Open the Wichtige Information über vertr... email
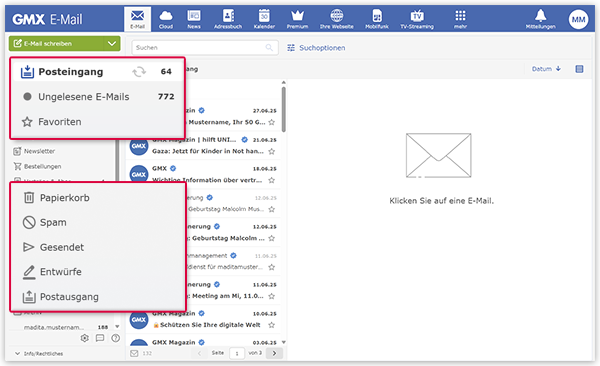Viewport: 600px width, 366px height. pos(207,180)
